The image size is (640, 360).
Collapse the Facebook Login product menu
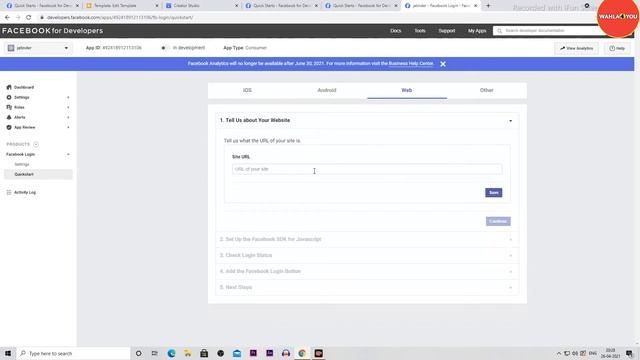coord(68,154)
